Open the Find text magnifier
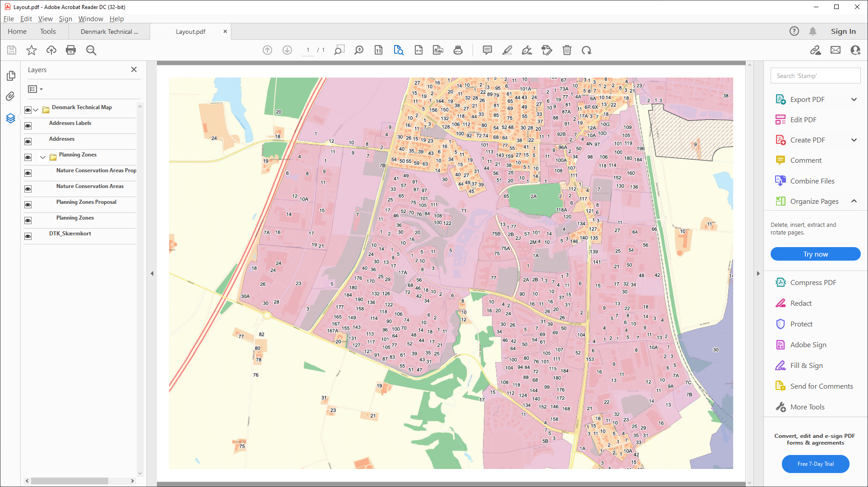The image size is (868, 487). (91, 50)
